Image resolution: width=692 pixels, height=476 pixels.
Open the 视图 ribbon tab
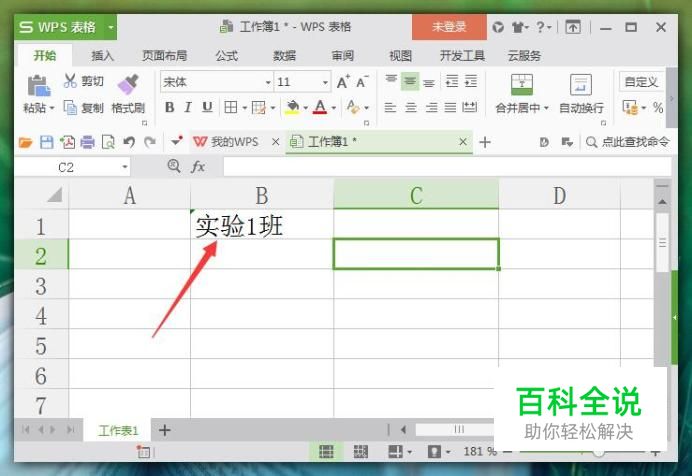400,56
